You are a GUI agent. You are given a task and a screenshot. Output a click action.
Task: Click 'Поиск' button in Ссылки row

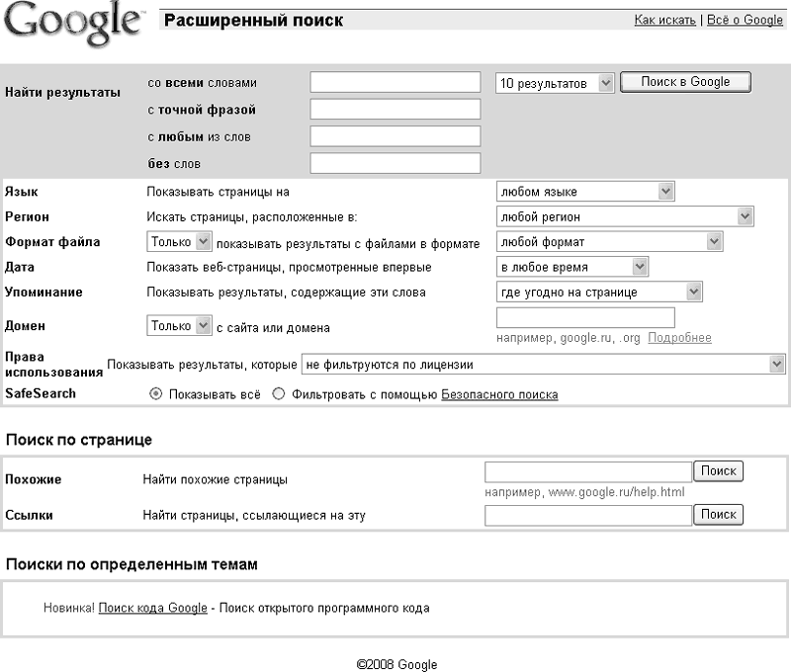tap(718, 515)
